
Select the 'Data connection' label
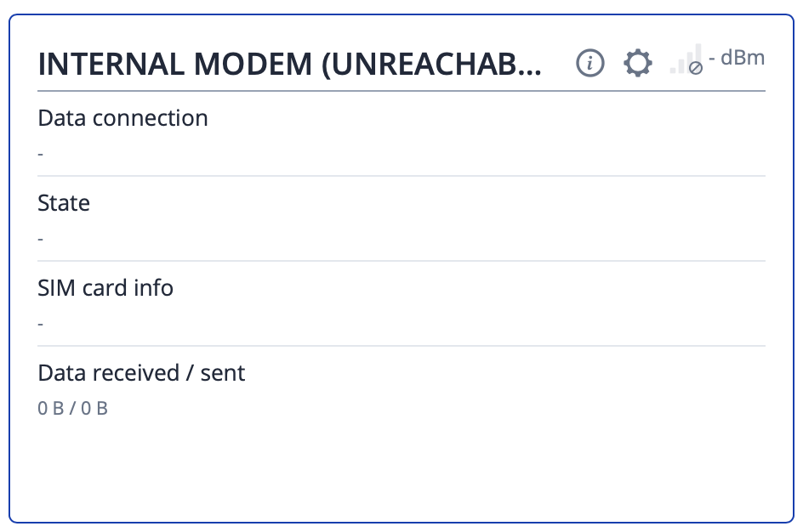click(122, 118)
